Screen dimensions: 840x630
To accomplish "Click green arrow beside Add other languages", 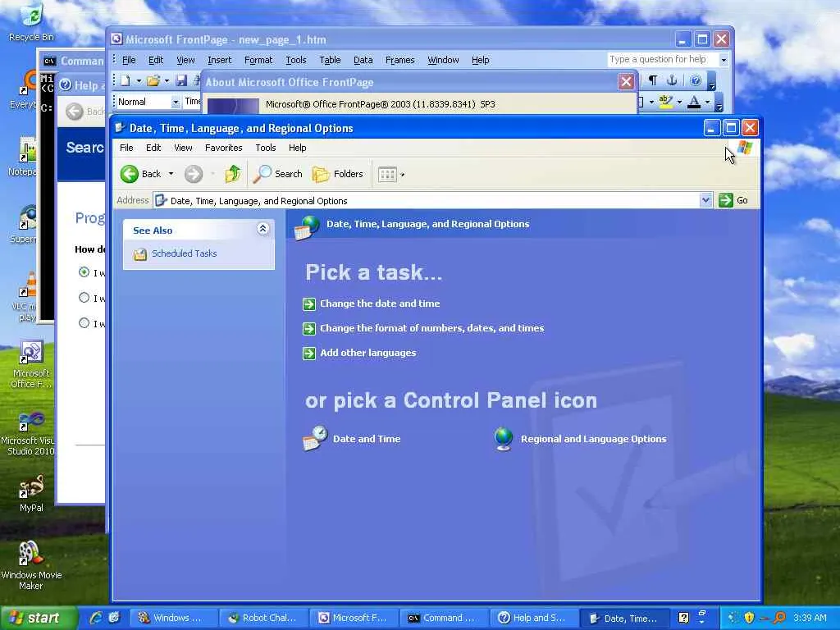I will [x=309, y=353].
